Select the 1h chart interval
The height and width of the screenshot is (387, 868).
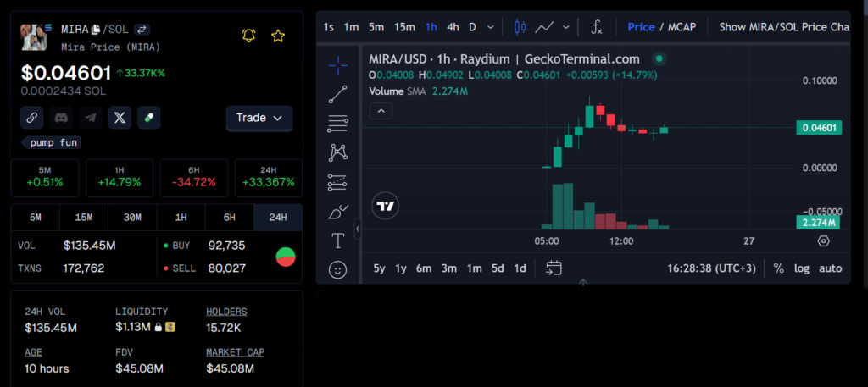pyautogui.click(x=431, y=27)
